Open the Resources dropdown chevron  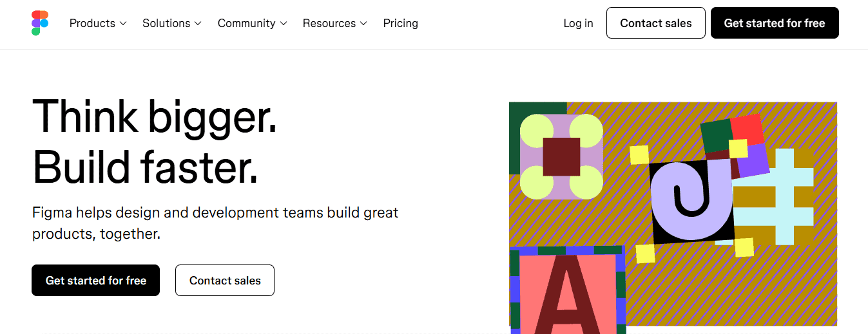pyautogui.click(x=363, y=24)
